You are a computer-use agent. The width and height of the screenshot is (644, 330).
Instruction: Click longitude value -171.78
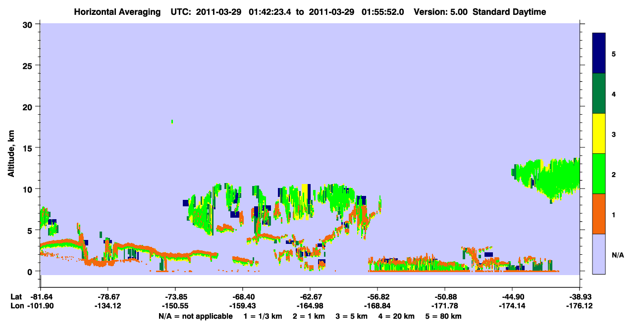click(445, 306)
